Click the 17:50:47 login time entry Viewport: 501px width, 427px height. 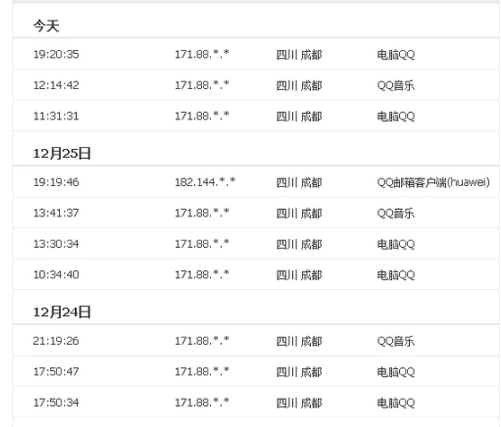(56, 371)
